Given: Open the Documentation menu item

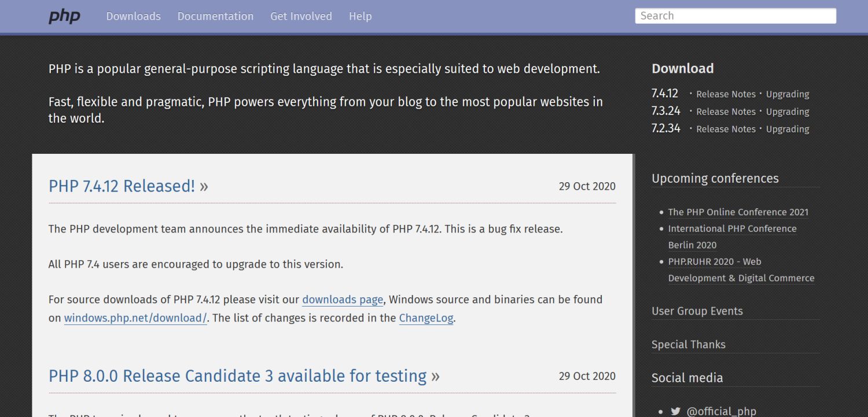Looking at the screenshot, I should [215, 16].
